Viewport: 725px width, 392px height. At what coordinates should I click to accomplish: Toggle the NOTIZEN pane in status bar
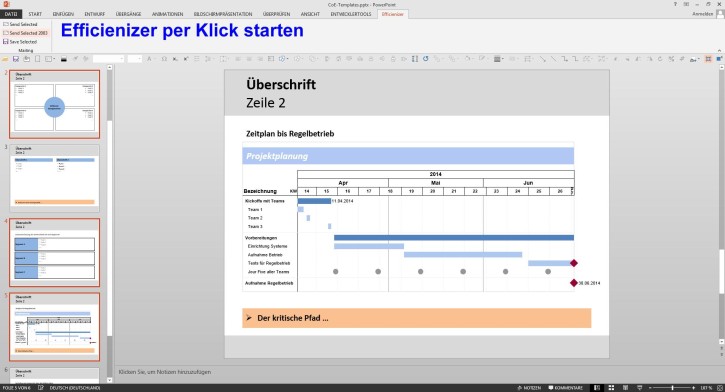point(528,388)
